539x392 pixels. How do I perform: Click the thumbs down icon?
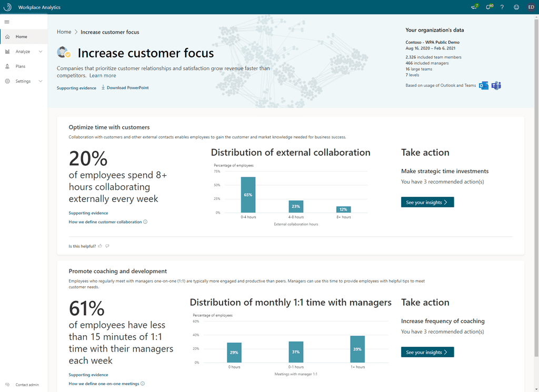[107, 246]
